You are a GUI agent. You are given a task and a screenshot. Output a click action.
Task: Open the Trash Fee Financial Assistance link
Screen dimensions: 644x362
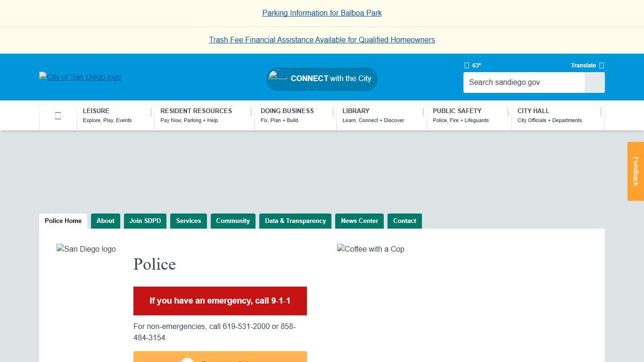click(x=322, y=40)
